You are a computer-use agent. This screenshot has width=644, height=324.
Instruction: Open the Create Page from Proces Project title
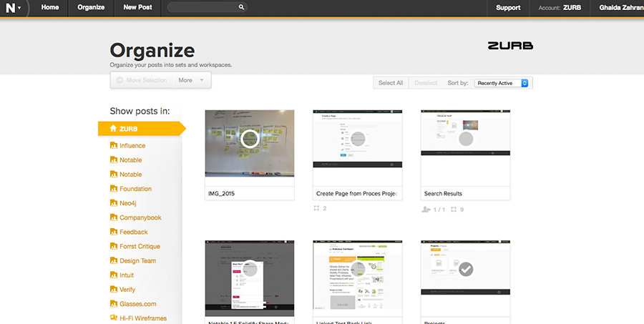357,193
